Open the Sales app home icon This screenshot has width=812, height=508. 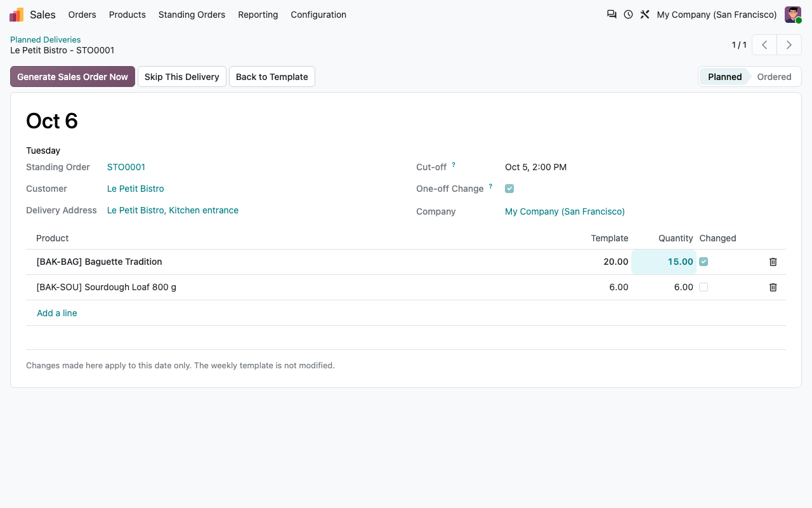(16, 15)
